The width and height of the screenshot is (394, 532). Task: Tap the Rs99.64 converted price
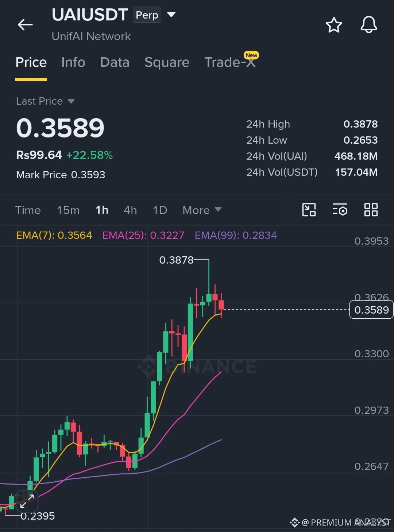(x=39, y=155)
